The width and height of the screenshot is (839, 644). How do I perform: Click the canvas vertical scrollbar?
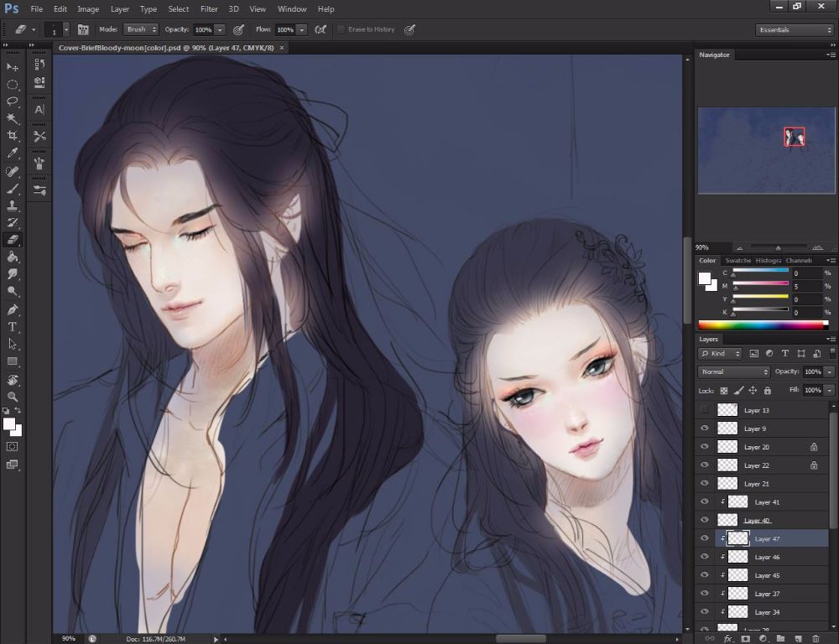(x=688, y=280)
